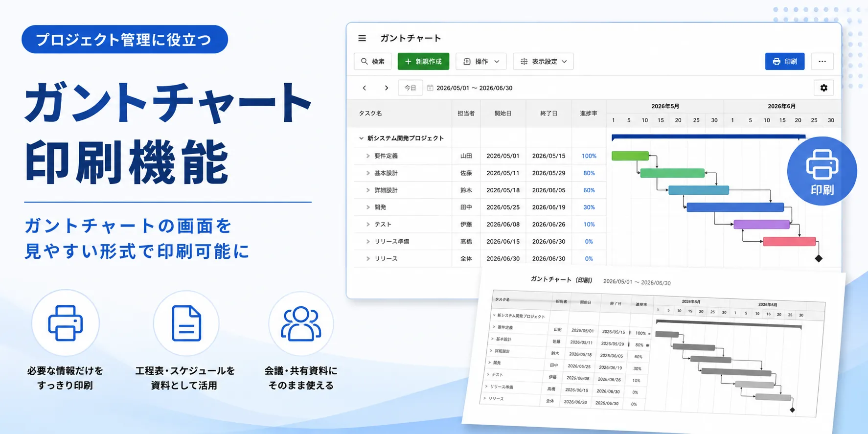The width and height of the screenshot is (868, 434).
Task: Click the green 要件定義 Gantt bar
Action: pyautogui.click(x=630, y=156)
